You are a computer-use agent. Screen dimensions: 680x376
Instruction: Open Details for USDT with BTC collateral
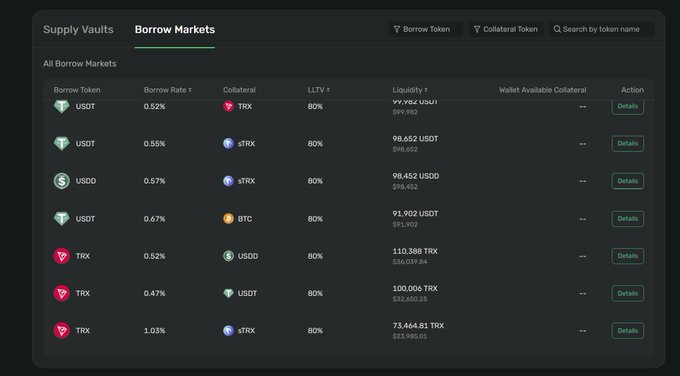pyautogui.click(x=628, y=219)
